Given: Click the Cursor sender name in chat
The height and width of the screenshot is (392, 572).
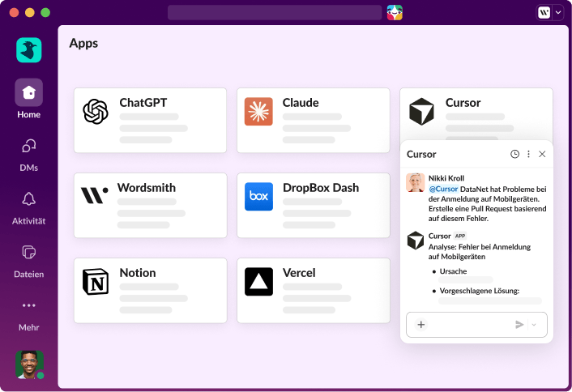Looking at the screenshot, I should click(440, 236).
